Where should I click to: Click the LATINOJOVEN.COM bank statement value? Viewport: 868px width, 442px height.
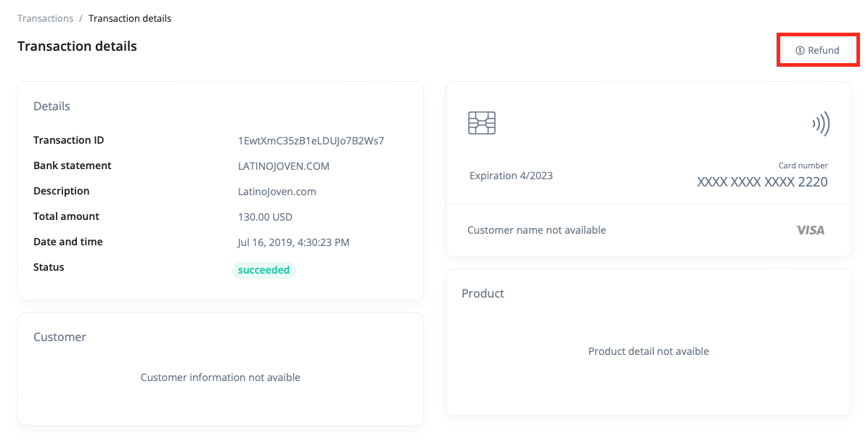(284, 166)
